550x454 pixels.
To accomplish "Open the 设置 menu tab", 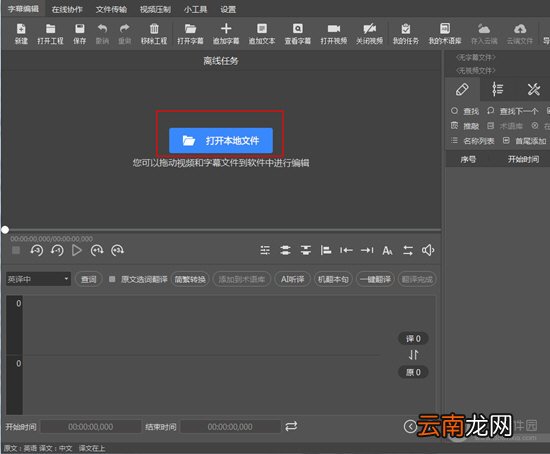I will 228,9.
